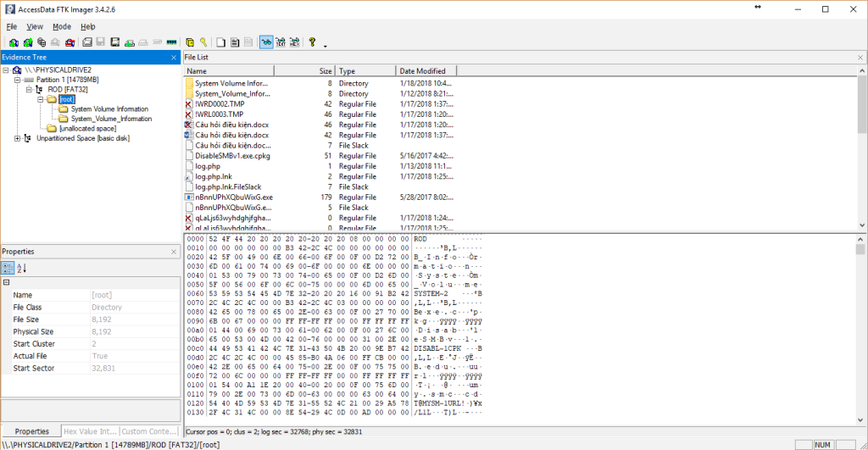Screen dimensions: 868x450
Task: Click the log.php.lnk shortcut icon
Action: pos(189,176)
